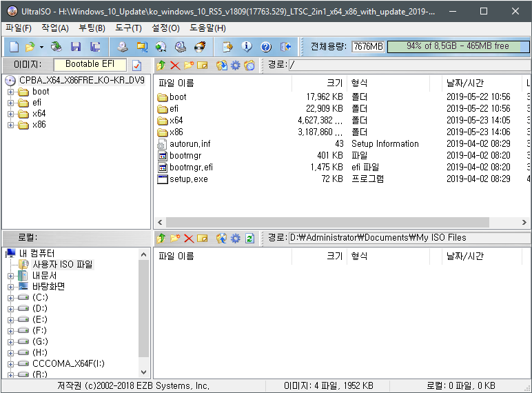532x393 pixels.
Task: Click the Save floppy disk icon
Action: 76,46
